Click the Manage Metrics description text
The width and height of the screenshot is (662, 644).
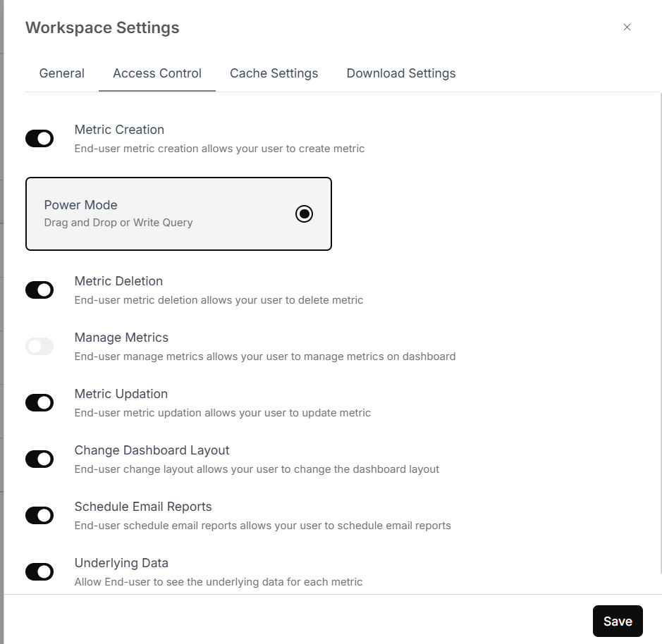click(x=264, y=357)
